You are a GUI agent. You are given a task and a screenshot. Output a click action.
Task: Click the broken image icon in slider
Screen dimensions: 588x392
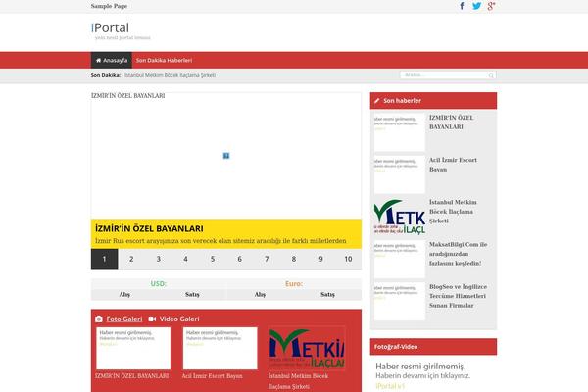pyautogui.click(x=226, y=156)
